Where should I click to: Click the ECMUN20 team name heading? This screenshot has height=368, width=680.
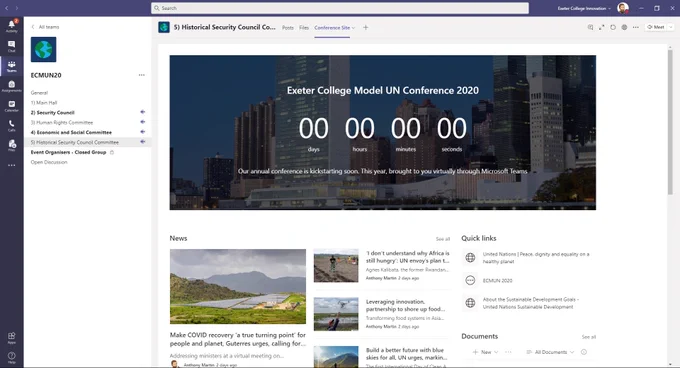click(x=46, y=75)
